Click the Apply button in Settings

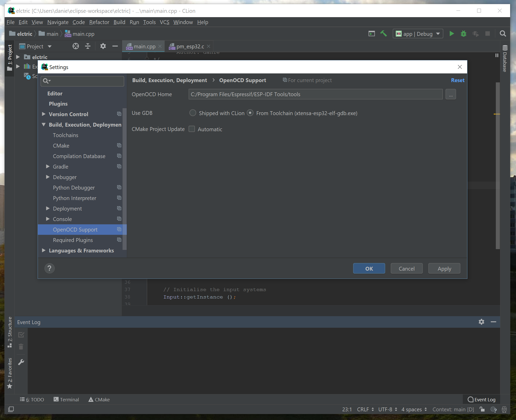[x=444, y=268]
